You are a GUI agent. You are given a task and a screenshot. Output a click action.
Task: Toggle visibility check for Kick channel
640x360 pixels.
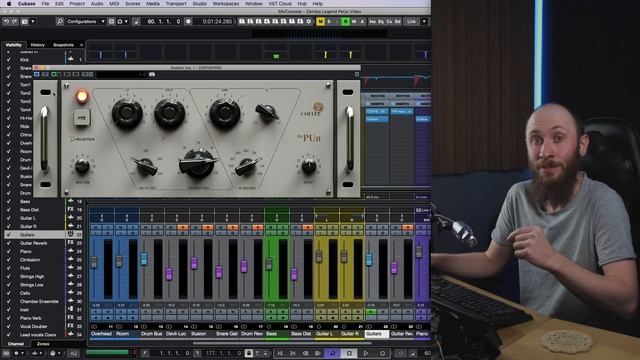pos(9,60)
